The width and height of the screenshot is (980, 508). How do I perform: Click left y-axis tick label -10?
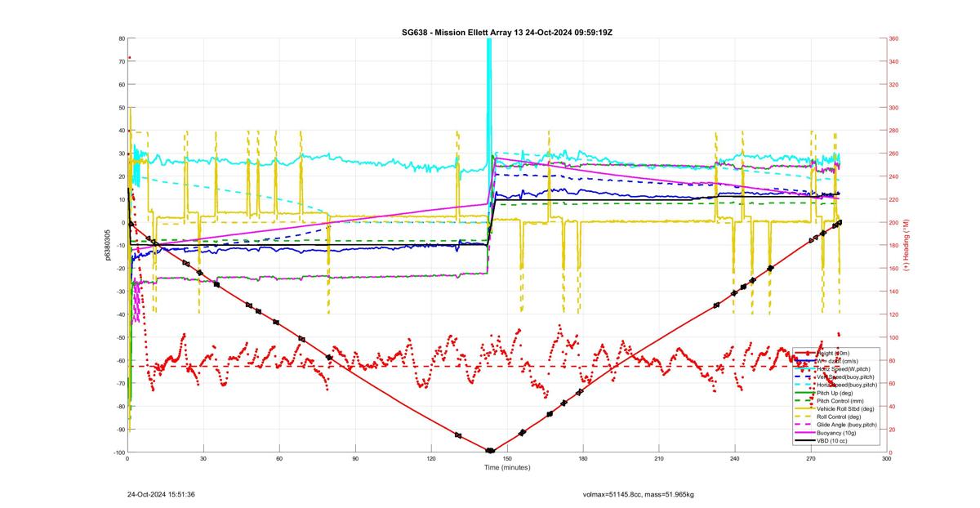(121, 245)
